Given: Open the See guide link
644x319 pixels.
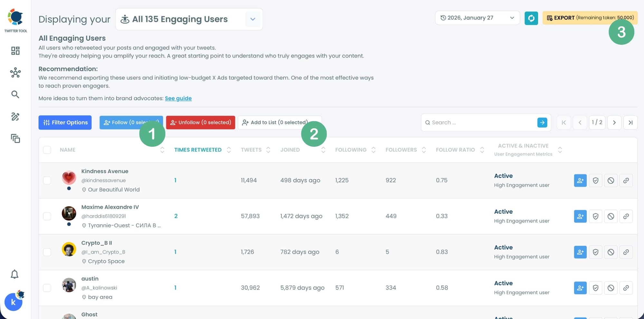Looking at the screenshot, I should tap(178, 98).
